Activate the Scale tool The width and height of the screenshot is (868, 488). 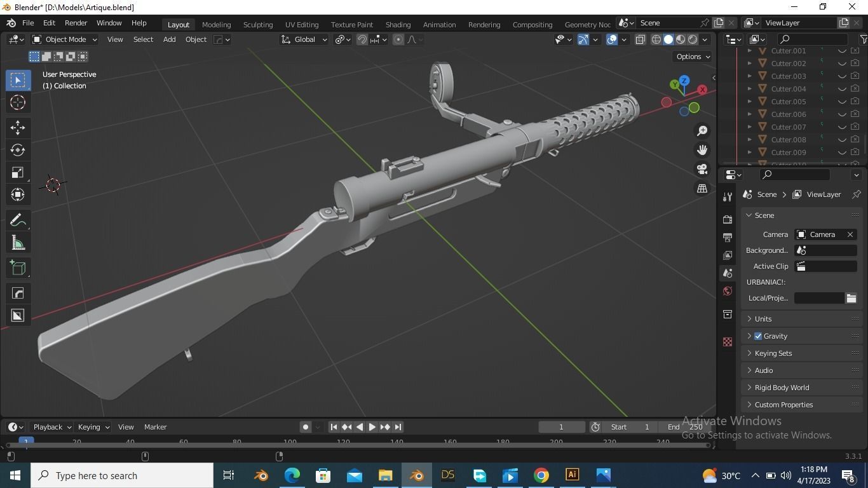pos(18,172)
